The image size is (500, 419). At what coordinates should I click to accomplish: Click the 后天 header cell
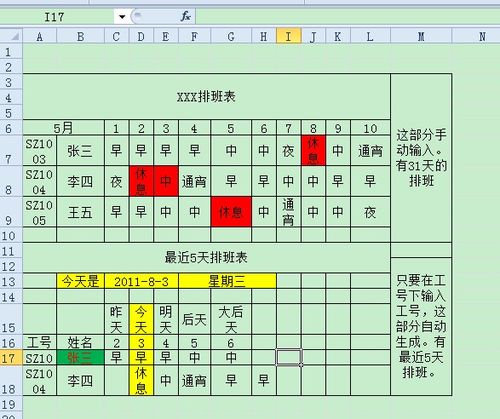[194, 319]
